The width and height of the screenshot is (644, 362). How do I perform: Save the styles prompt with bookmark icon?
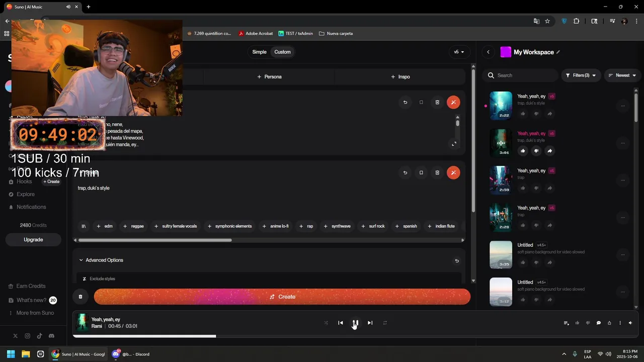(421, 172)
